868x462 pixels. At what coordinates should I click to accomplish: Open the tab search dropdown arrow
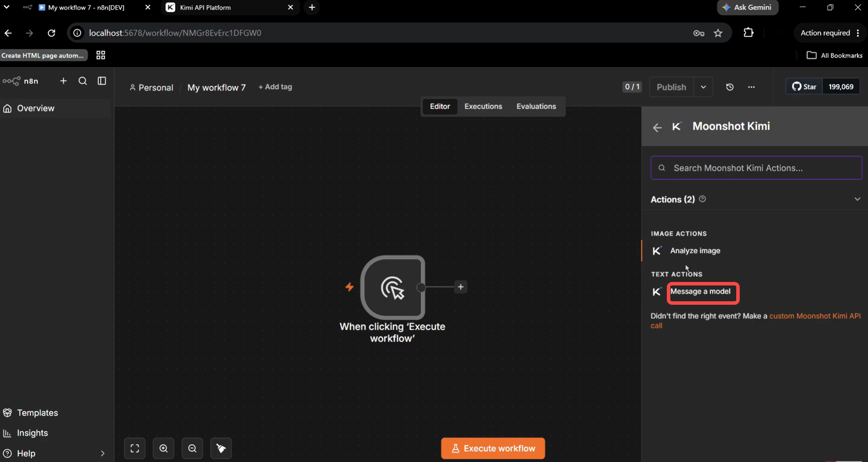click(x=7, y=7)
